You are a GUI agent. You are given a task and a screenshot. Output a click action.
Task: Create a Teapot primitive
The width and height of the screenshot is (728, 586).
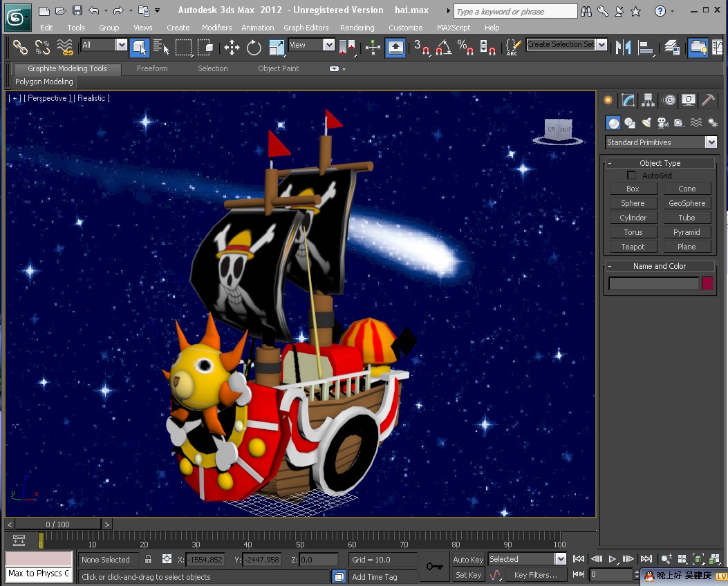(633, 247)
